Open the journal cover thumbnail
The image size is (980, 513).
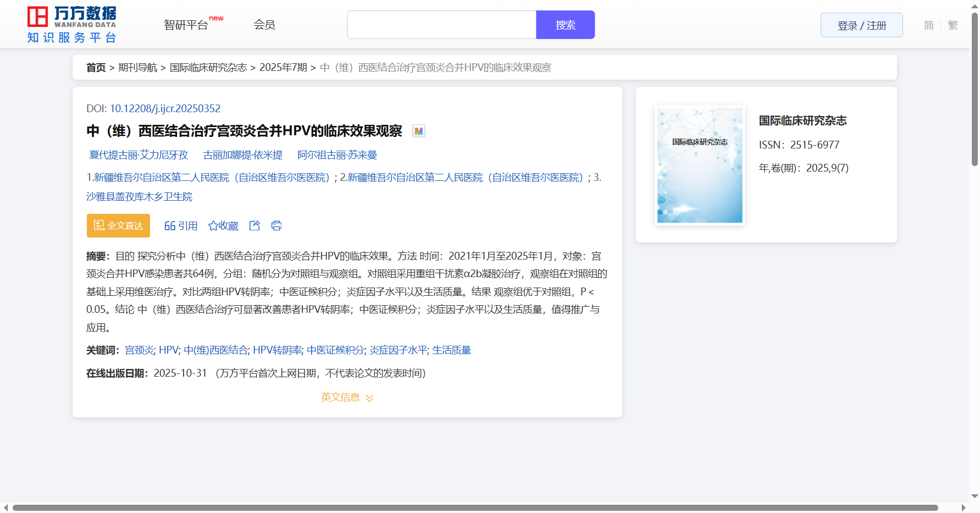coord(700,165)
